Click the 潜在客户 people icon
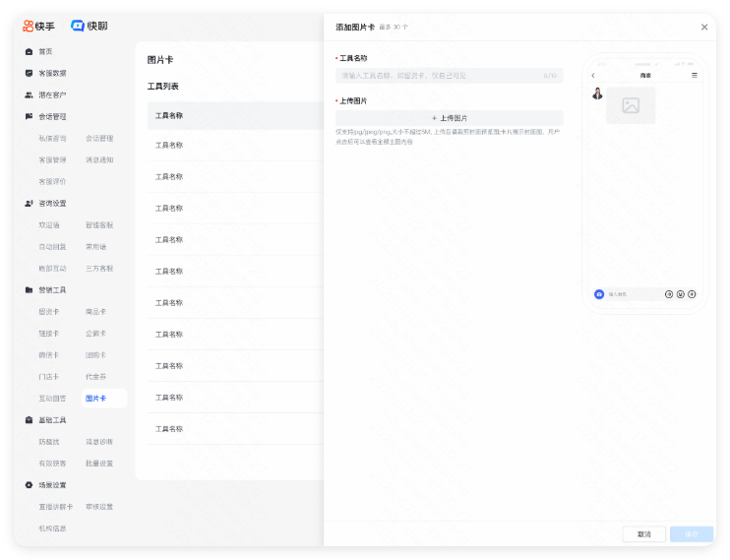 [29, 94]
